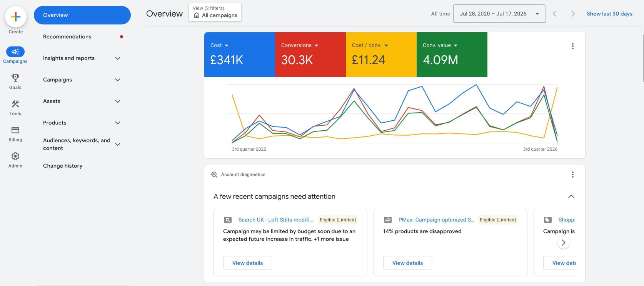Open the Shopping campaign link
Image resolution: width=644 pixels, height=286 pixels.
[x=567, y=220]
